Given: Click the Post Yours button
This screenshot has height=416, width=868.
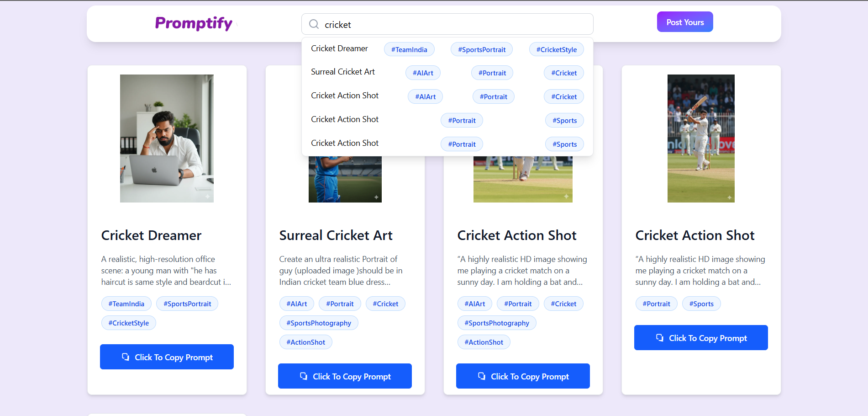Looking at the screenshot, I should (x=684, y=21).
